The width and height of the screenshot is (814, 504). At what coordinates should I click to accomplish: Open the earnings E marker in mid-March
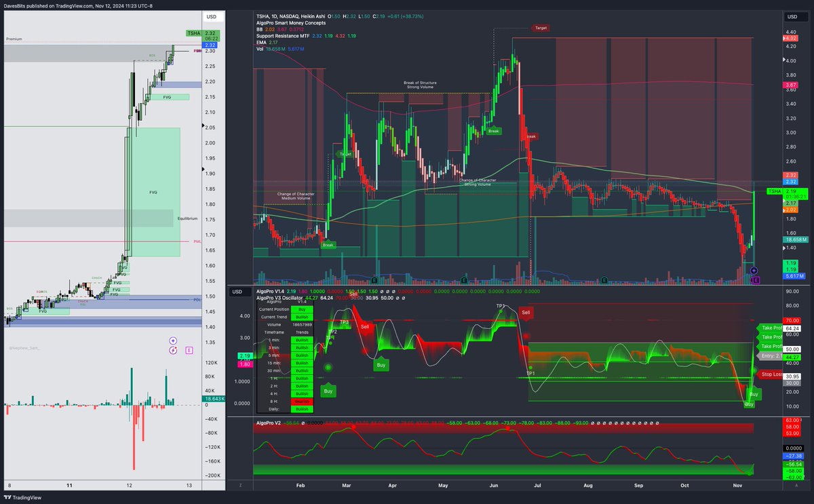[374, 279]
